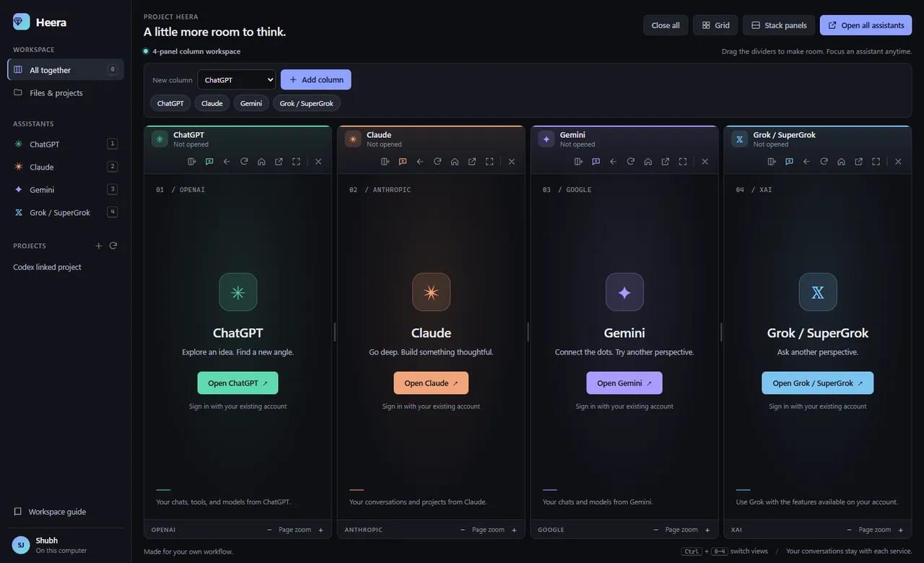This screenshot has width=924, height=563.
Task: Click the purple Open Gemini button
Action: [x=624, y=383]
